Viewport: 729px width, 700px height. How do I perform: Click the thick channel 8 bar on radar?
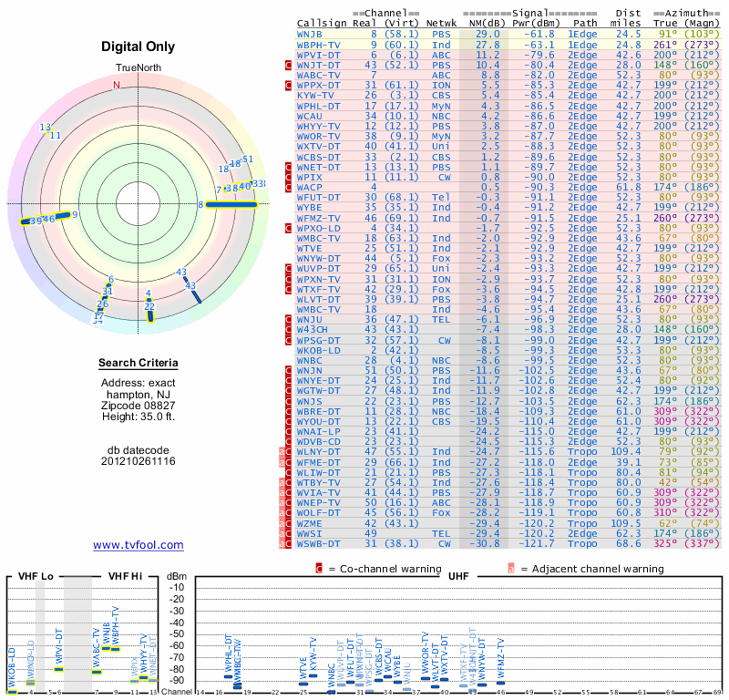[x=232, y=204]
